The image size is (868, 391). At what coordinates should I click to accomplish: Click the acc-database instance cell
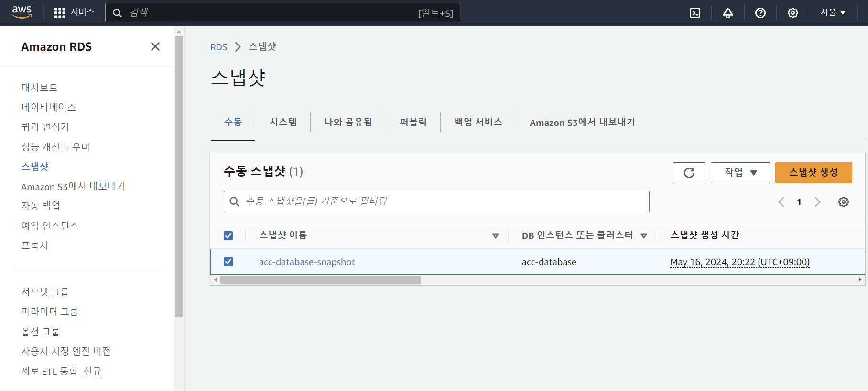coord(549,262)
